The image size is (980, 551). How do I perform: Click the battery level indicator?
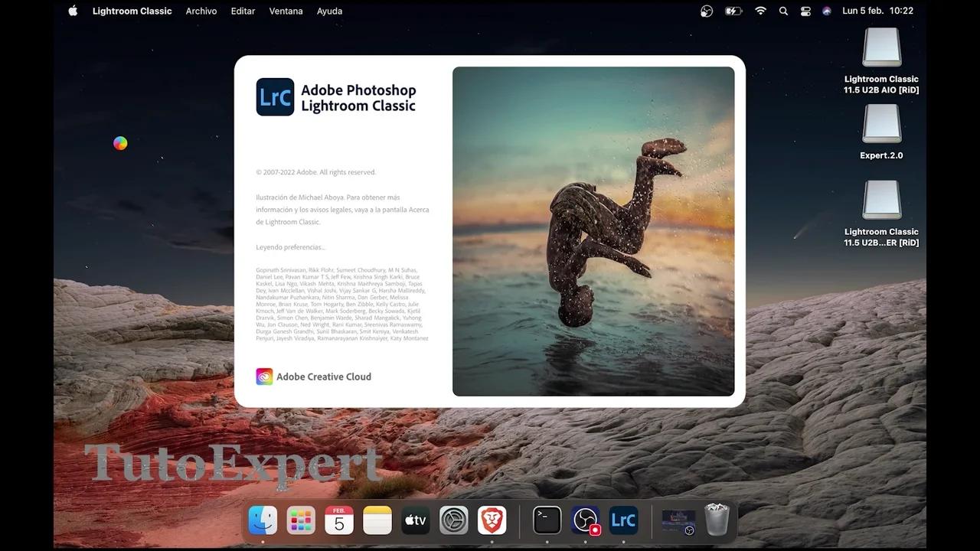[x=733, y=11]
